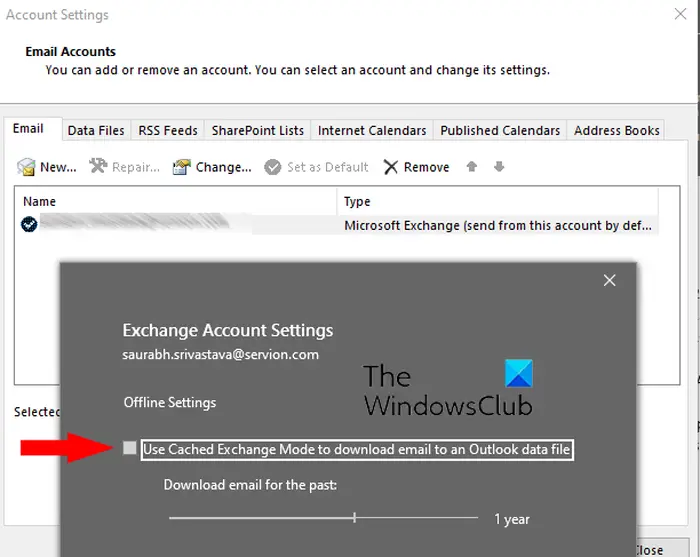Screen dimensions: 700x557
Task: Open the Data Files tab
Action: (96, 130)
